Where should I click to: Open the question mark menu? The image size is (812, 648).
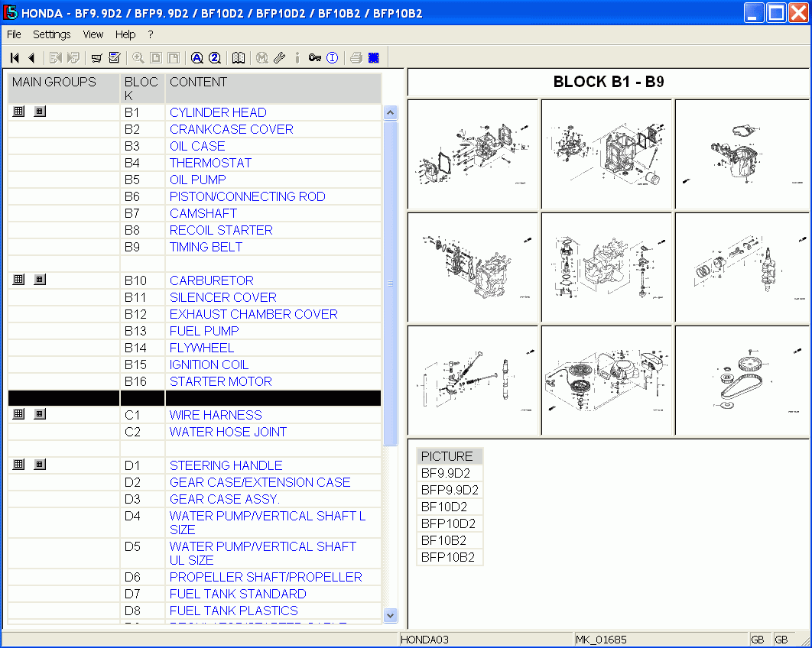[151, 34]
